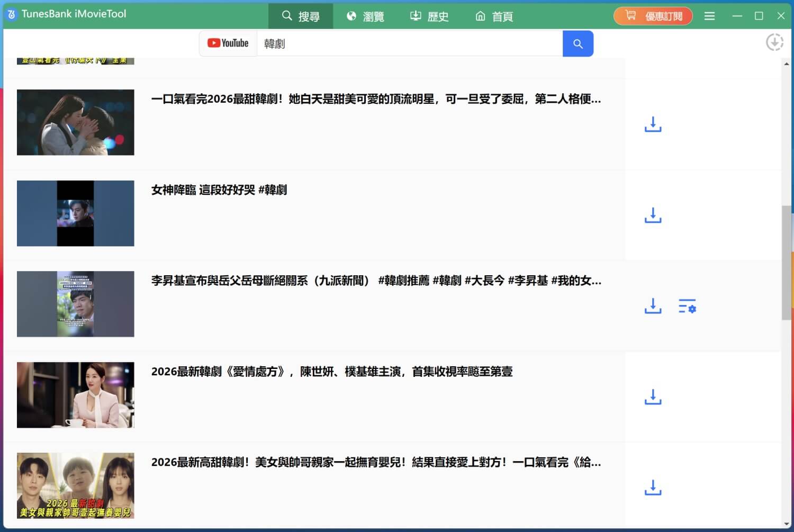Click the 優惠訂閱 subscription button

click(x=653, y=16)
